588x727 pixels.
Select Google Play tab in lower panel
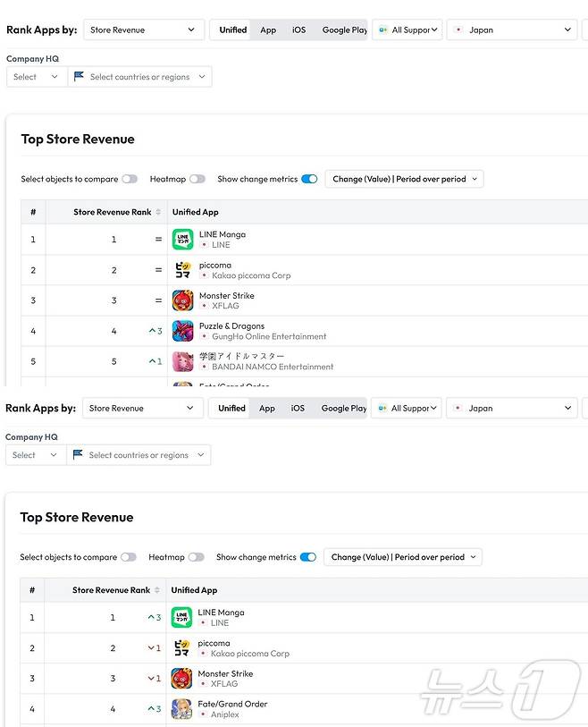(343, 408)
